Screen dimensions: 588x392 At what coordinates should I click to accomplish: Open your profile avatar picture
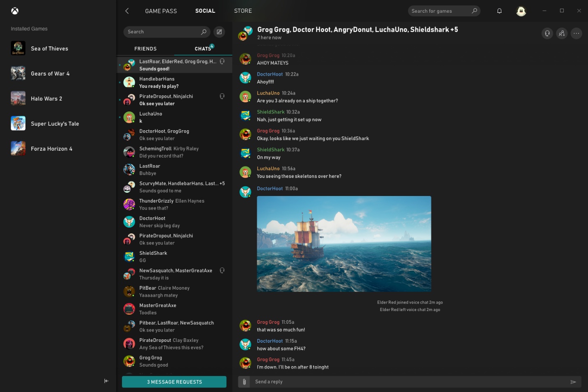[x=521, y=11]
